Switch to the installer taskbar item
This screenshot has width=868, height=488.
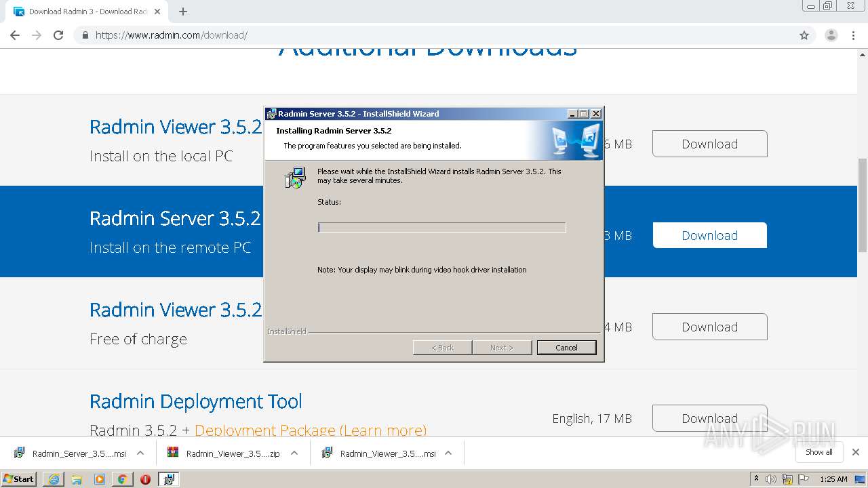[x=169, y=479]
